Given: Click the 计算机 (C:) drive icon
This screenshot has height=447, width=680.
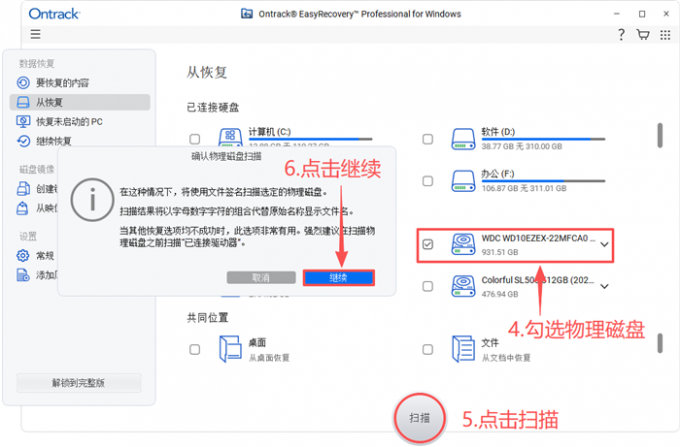Looking at the screenshot, I should [230, 137].
